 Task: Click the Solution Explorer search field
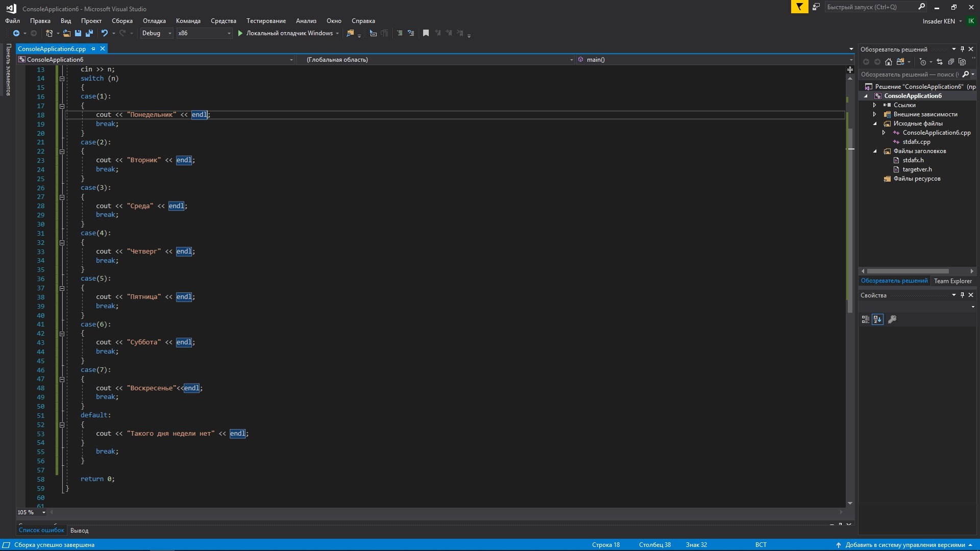tap(909, 74)
